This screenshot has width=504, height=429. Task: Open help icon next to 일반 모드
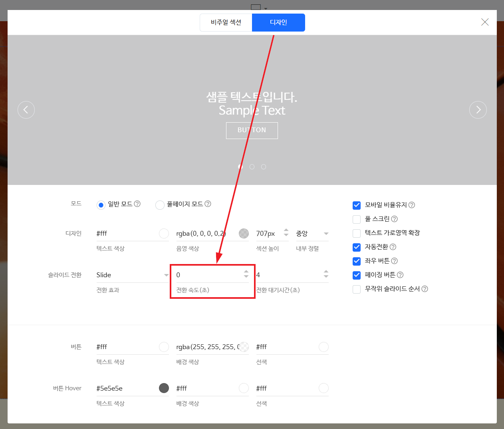137,204
